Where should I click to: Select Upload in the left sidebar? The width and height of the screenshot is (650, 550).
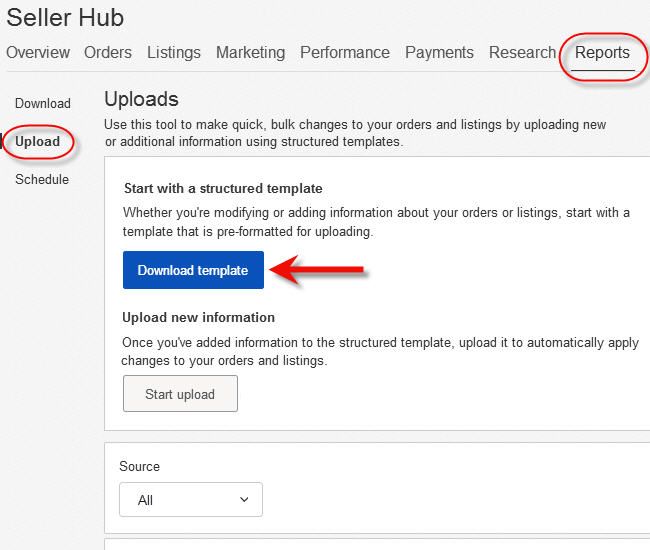pos(38,141)
